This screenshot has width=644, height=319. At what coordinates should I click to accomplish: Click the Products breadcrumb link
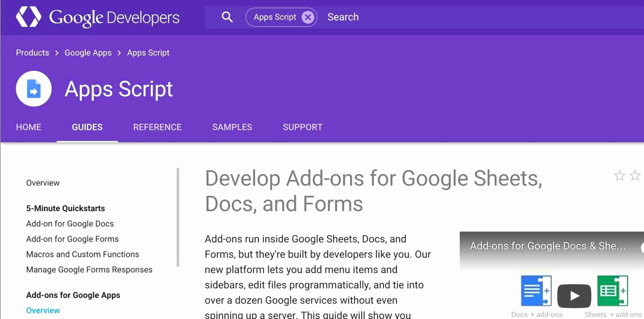pyautogui.click(x=33, y=53)
